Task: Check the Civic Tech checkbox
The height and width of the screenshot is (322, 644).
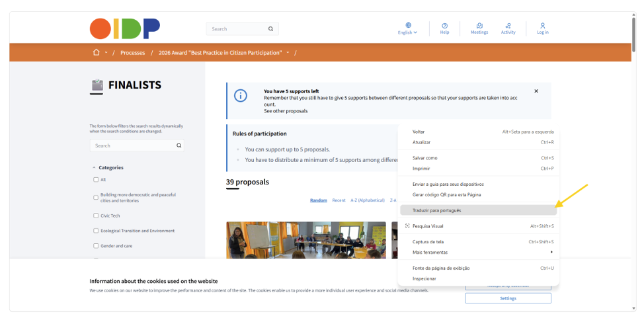Action: point(96,215)
